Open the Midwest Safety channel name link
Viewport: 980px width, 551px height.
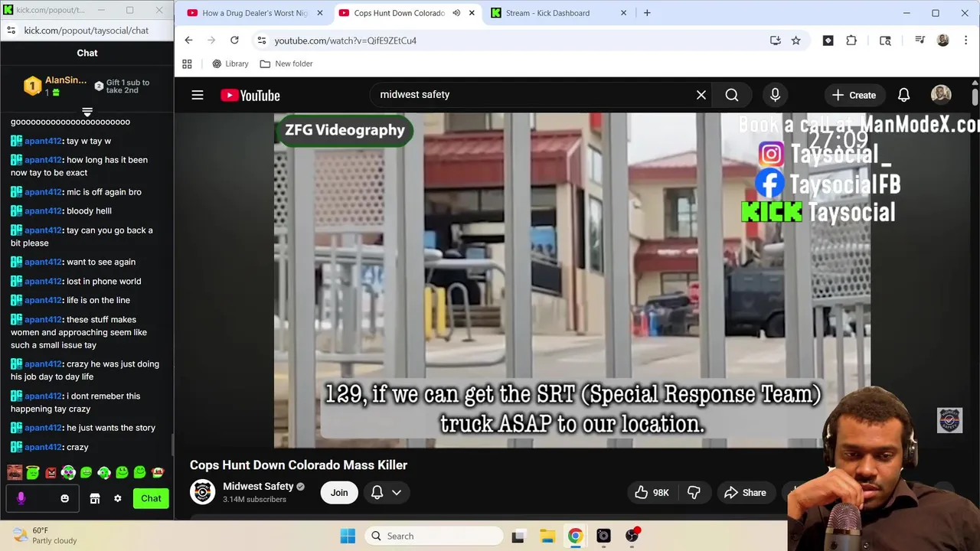pos(258,487)
